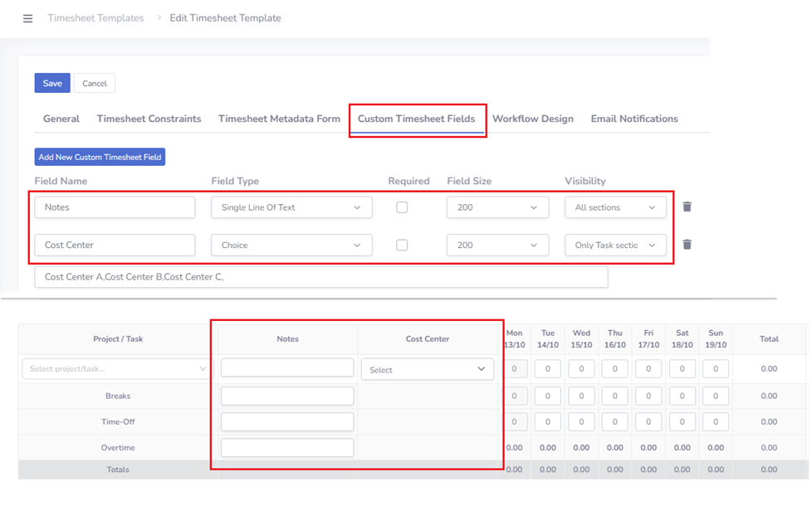
Task: Open Field Type dropdown showing Single Line Of Text
Action: coord(291,207)
